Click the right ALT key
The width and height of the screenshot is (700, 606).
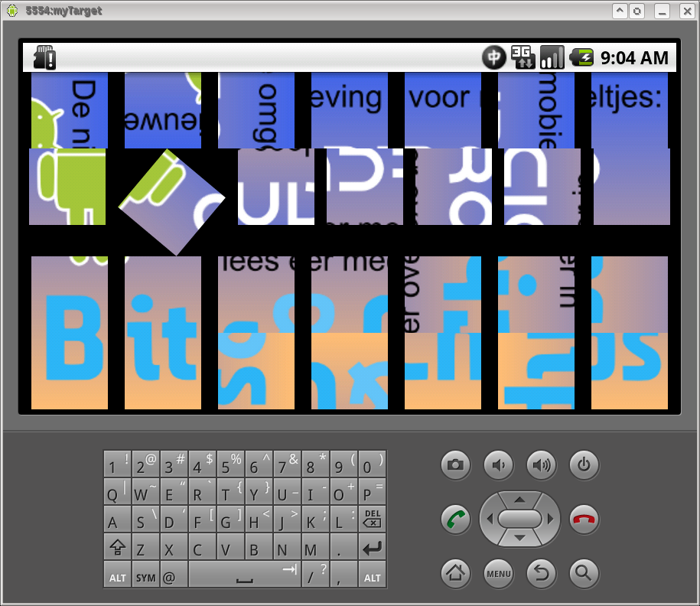(373, 575)
